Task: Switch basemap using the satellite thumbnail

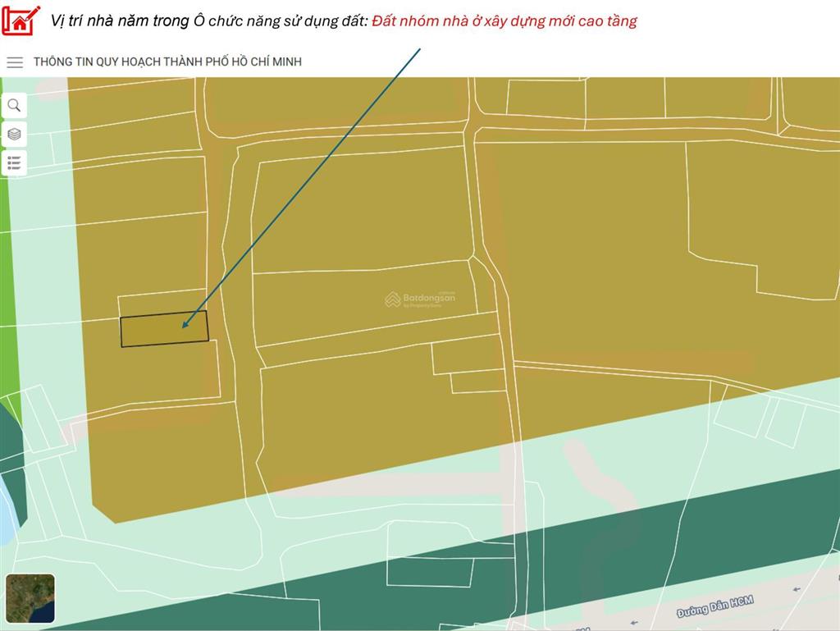Action: click(30, 598)
